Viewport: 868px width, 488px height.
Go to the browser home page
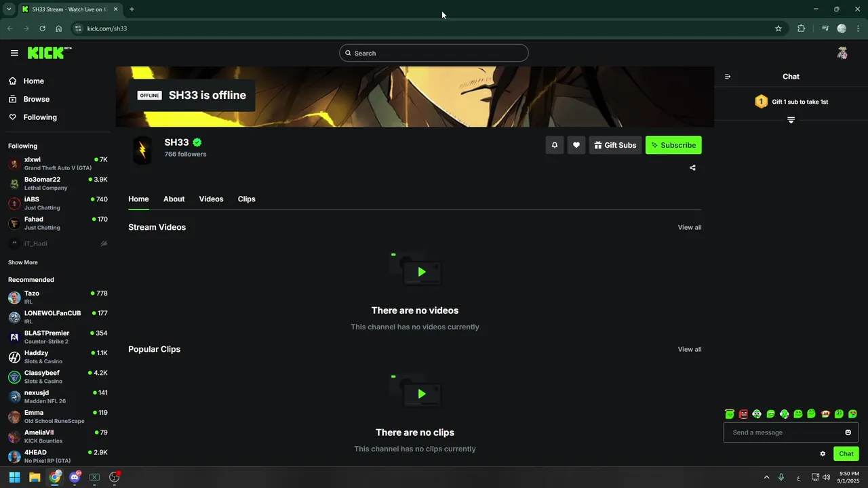[58, 28]
